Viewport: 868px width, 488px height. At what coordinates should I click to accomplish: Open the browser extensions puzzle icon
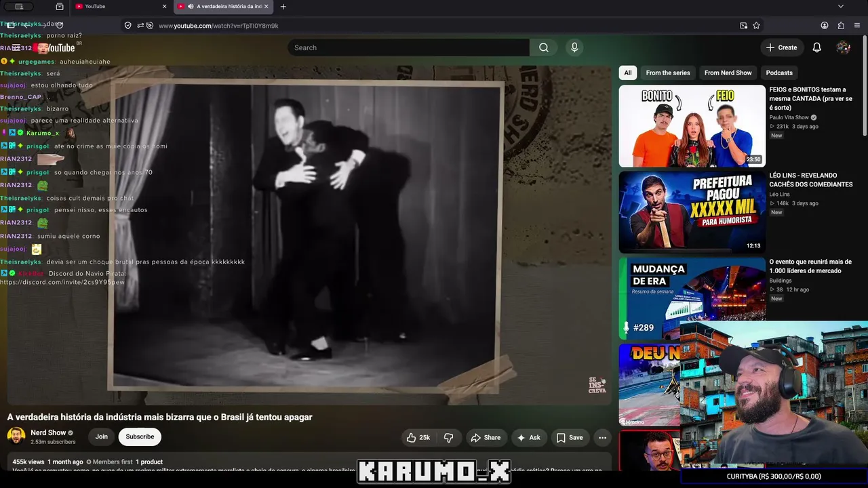coord(842,26)
